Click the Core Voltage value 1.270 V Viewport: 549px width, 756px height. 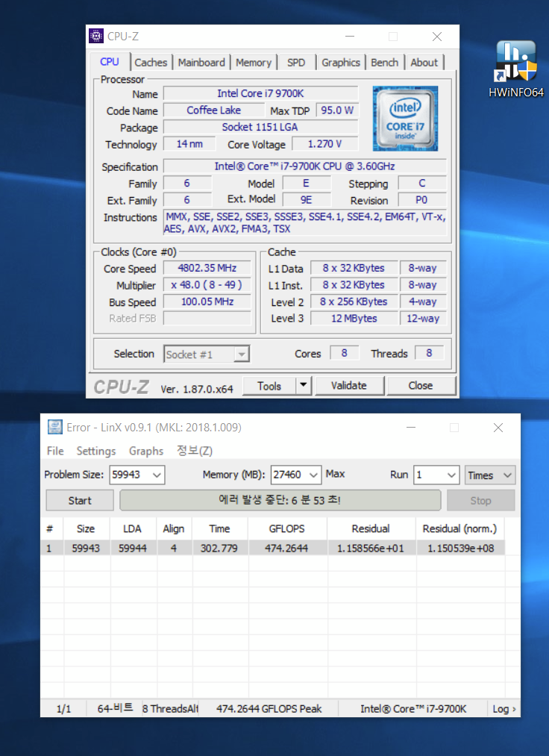tap(325, 144)
